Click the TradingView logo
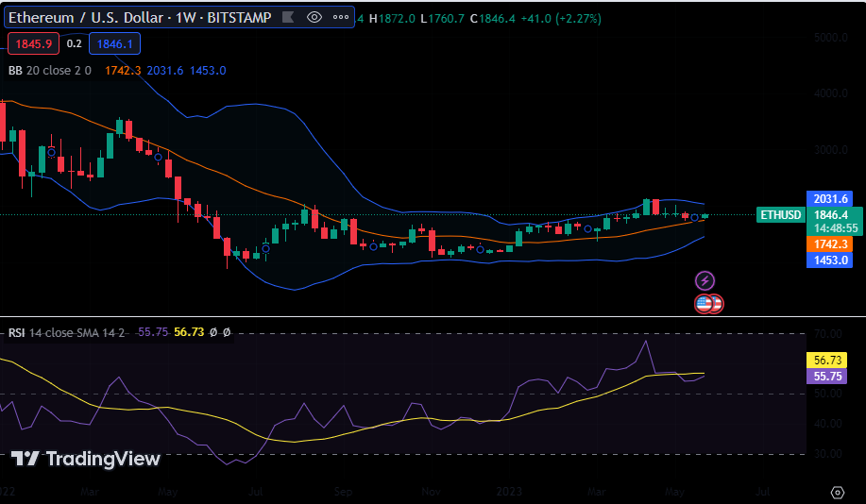Viewport: 866px width, 504px height. click(x=85, y=459)
